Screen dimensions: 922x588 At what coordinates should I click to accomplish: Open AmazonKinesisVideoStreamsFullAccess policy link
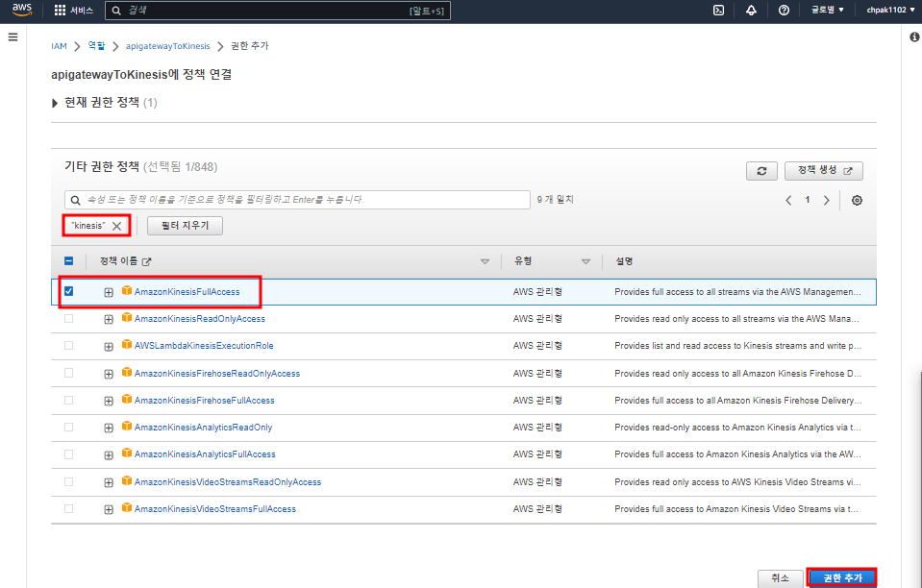coord(215,509)
